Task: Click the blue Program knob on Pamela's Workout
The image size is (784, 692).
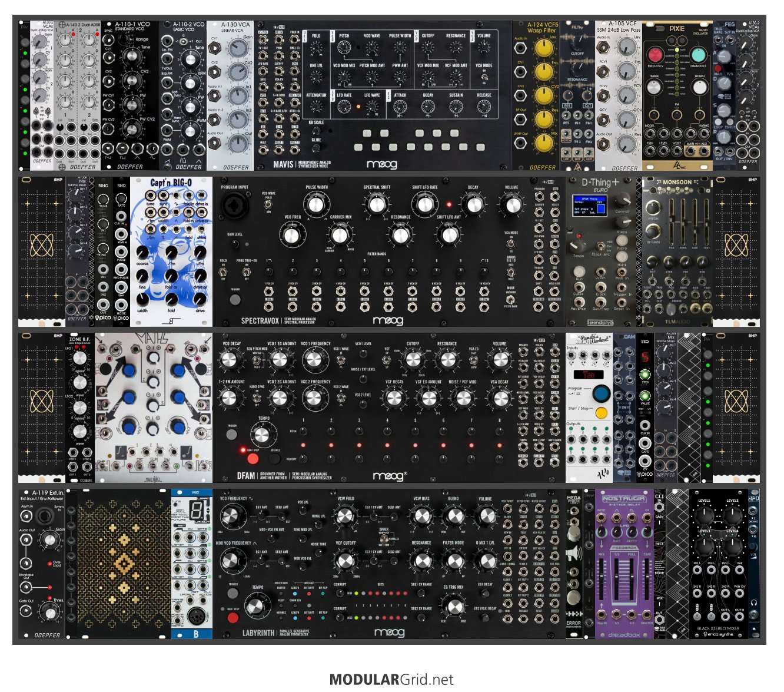Action: (x=601, y=393)
